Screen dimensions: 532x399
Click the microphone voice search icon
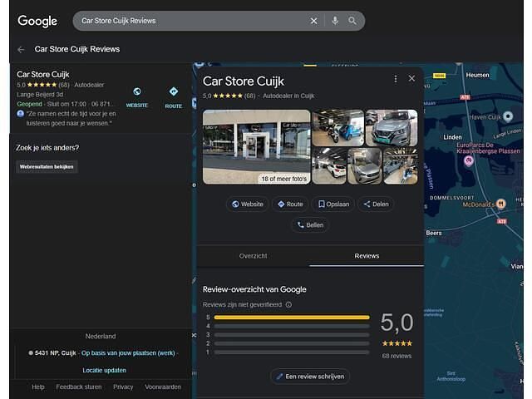tap(335, 21)
